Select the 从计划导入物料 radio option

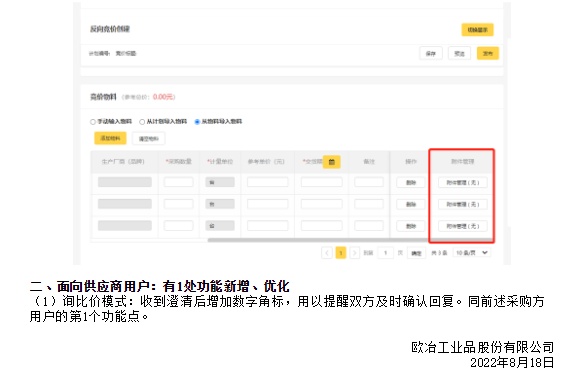(x=142, y=122)
